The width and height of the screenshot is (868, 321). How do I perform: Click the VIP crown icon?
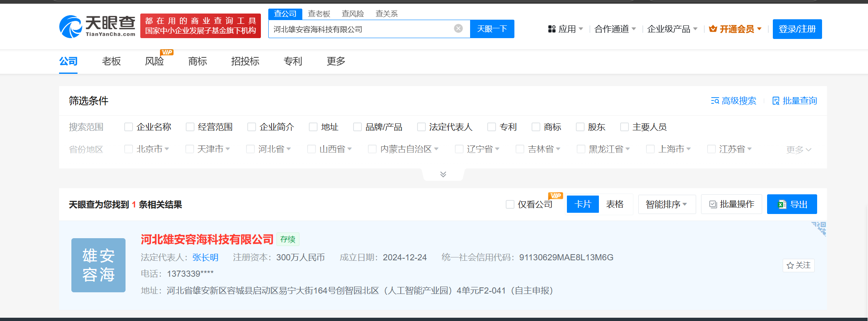713,29
